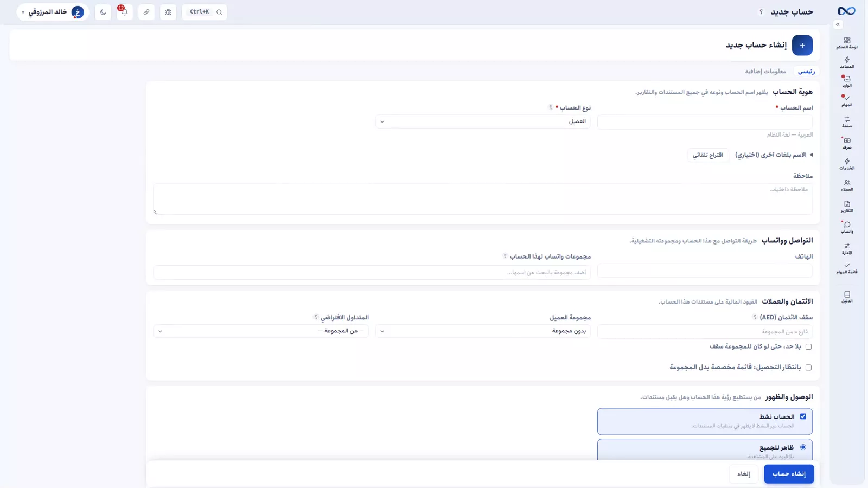Click the إلغاء cancel button
Viewport: 868px width, 488px height.
coord(743,474)
